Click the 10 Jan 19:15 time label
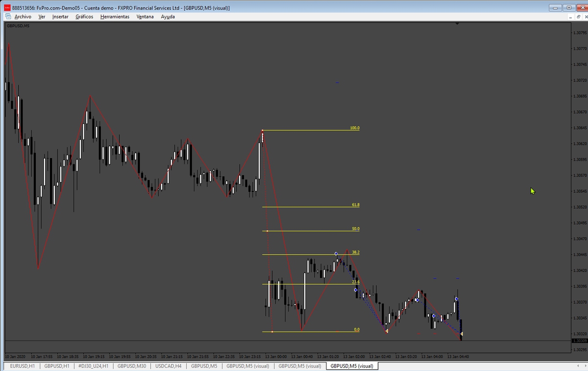Image resolution: width=588 pixels, height=371 pixels. pyautogui.click(x=94, y=356)
